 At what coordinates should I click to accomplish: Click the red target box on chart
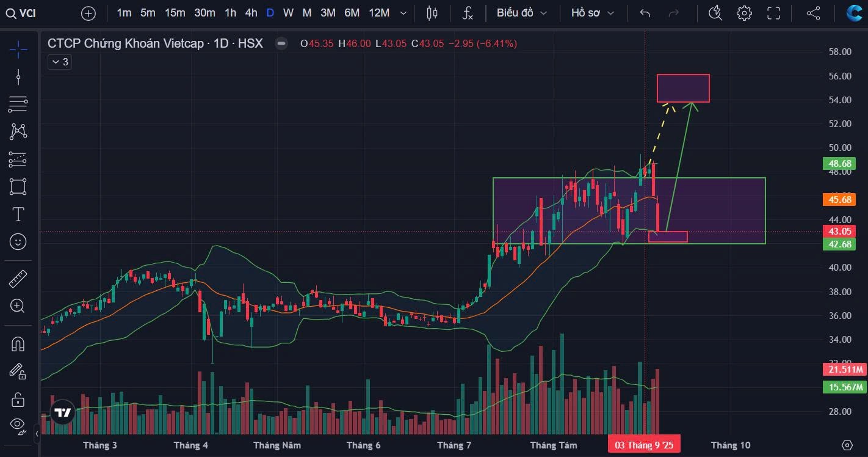[x=683, y=88]
